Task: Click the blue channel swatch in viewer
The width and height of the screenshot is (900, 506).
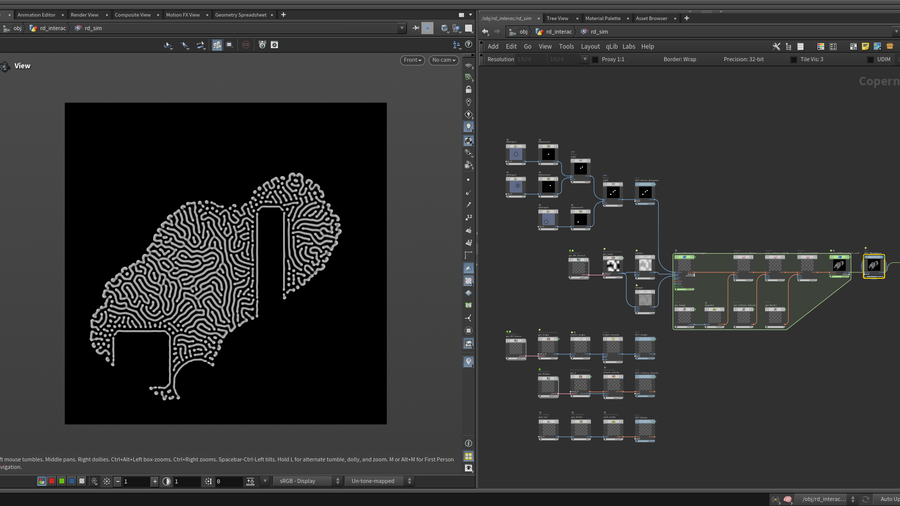Action: click(72, 482)
